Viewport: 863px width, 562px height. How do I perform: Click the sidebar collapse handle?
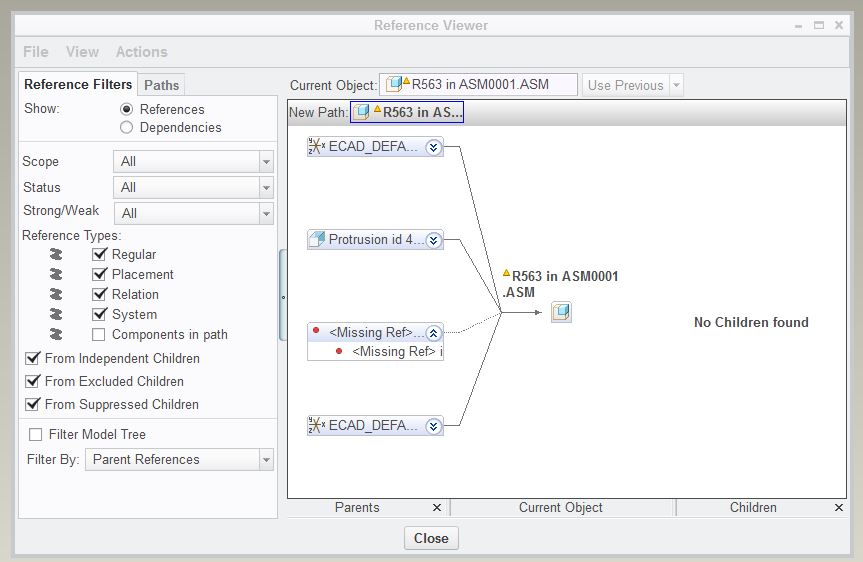pos(283,296)
